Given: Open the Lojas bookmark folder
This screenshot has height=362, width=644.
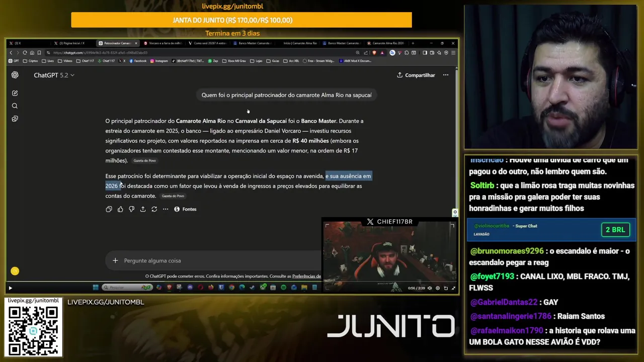Looking at the screenshot, I should point(256,61).
